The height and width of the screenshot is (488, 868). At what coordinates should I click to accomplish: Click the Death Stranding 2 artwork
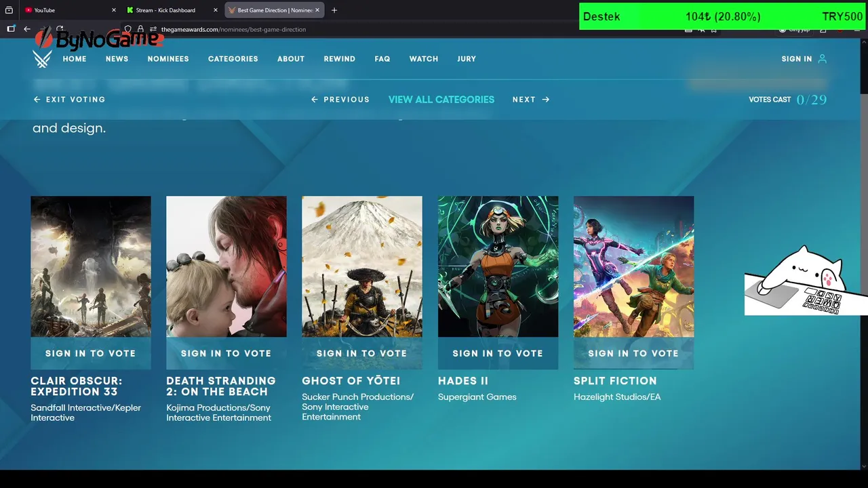(226, 266)
